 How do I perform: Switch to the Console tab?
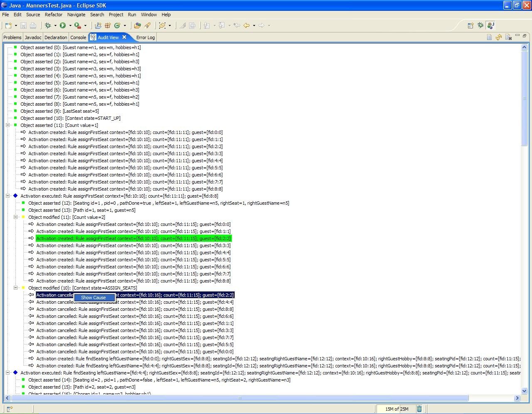tap(78, 37)
